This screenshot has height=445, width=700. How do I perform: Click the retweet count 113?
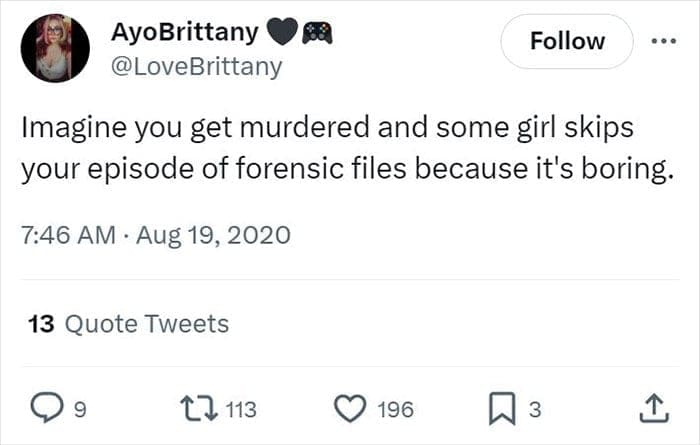(239, 409)
